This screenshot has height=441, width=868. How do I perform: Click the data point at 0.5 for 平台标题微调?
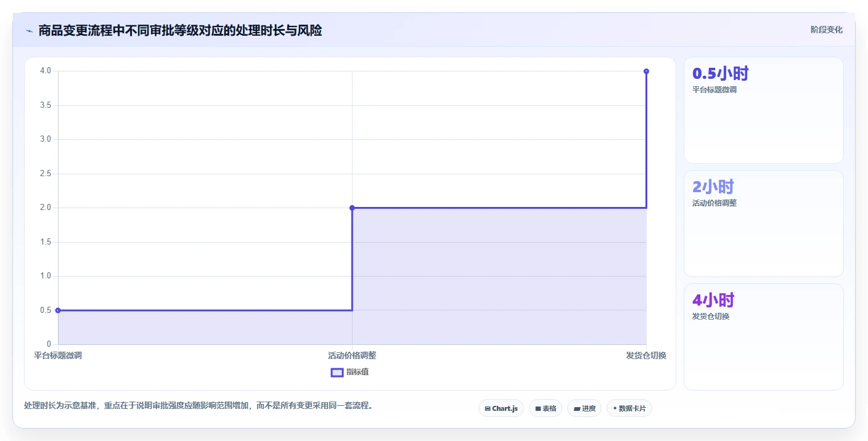(58, 310)
